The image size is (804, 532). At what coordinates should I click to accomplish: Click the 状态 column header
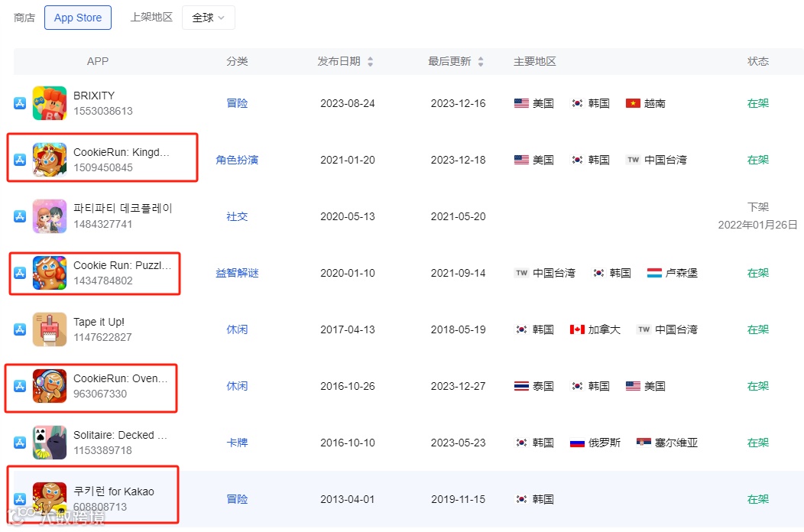pyautogui.click(x=758, y=62)
